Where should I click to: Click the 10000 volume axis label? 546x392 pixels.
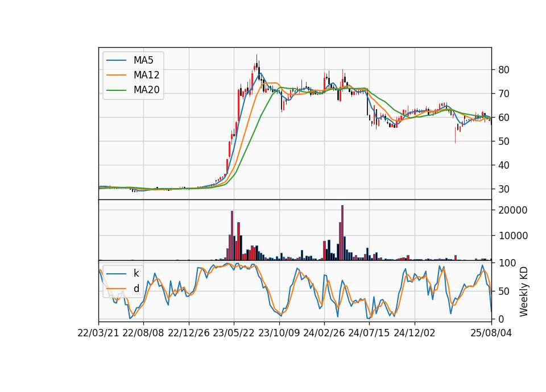[513, 236]
